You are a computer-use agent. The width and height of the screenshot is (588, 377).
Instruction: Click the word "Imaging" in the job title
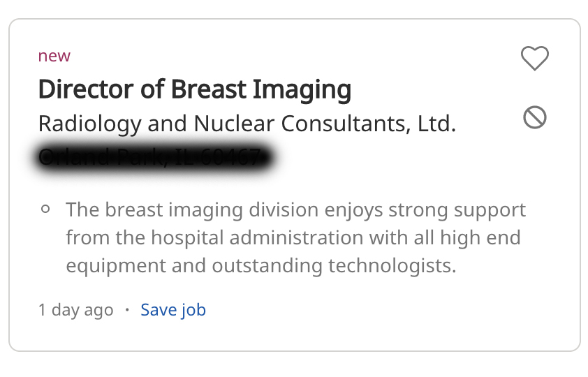click(x=302, y=90)
